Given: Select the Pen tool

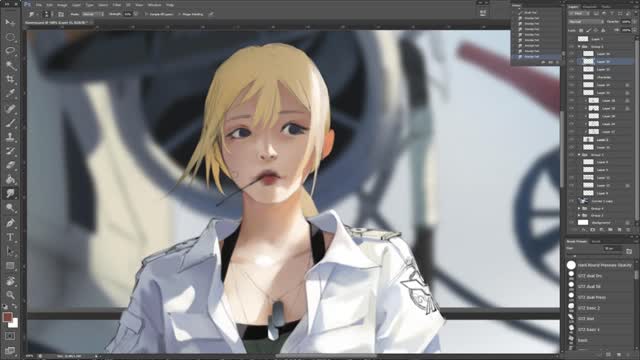Looking at the screenshot, I should 10,223.
